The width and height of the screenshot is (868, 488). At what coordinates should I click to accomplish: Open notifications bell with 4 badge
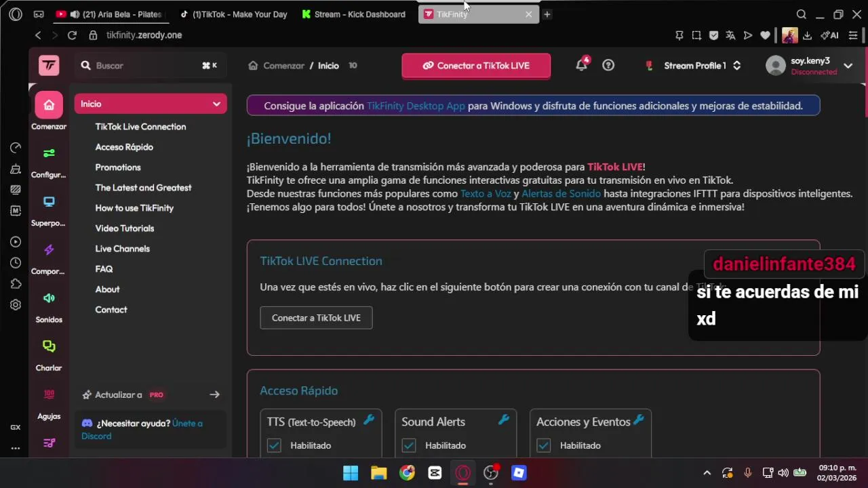(582, 65)
